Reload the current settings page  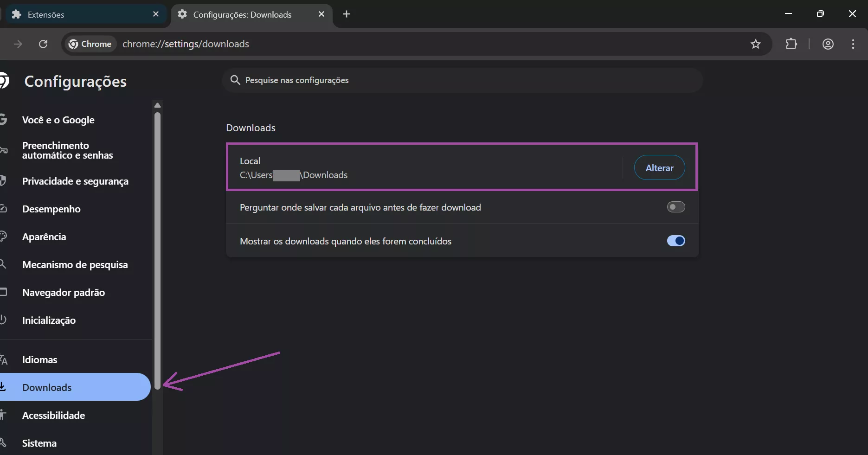pos(43,44)
